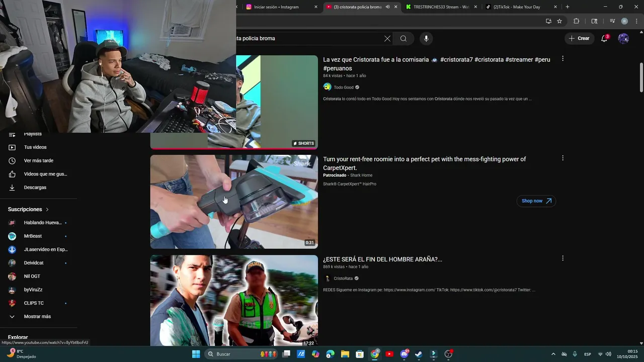Click the Shark Home advertiser name

click(x=361, y=175)
